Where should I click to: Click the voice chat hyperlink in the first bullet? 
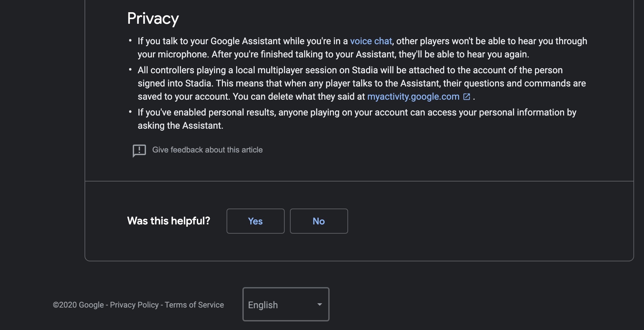(x=371, y=41)
